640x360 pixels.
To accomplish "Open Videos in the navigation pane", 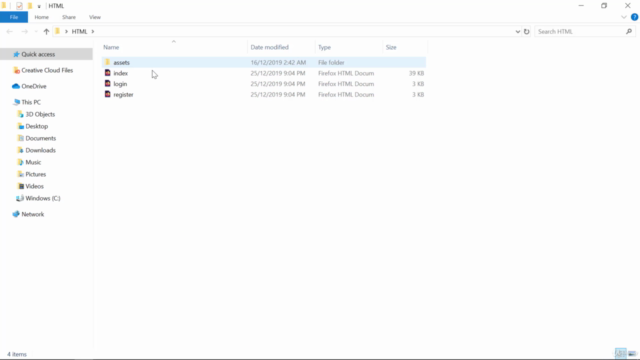I will pos(34,186).
